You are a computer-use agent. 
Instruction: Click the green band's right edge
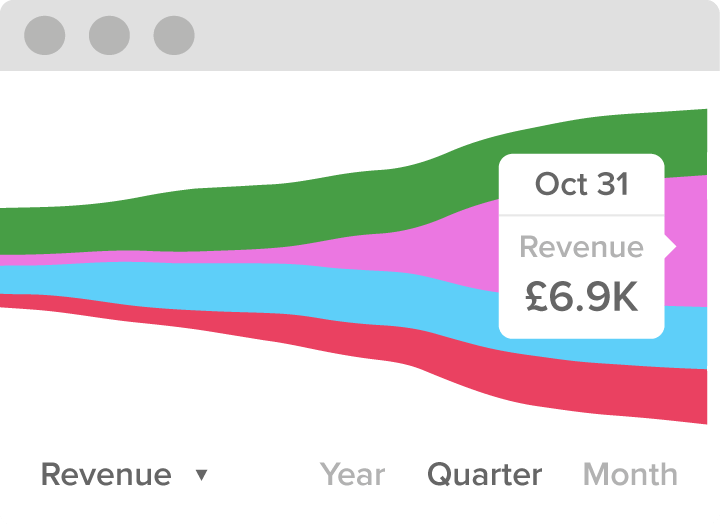click(705, 142)
